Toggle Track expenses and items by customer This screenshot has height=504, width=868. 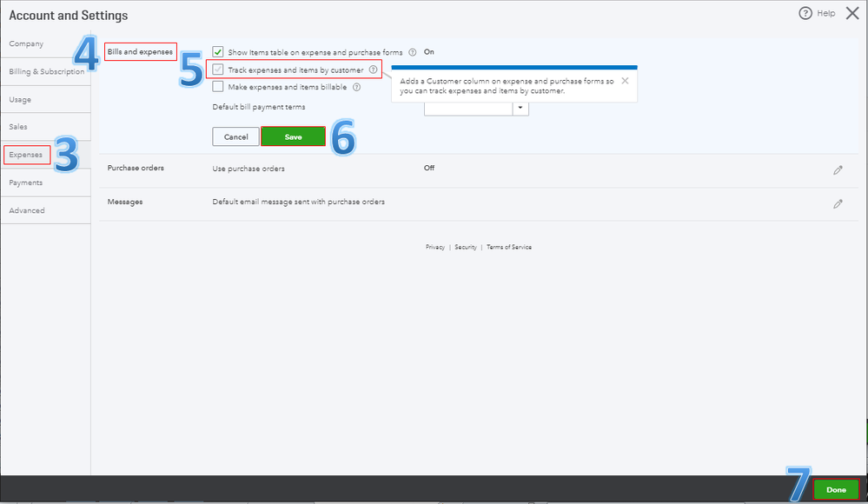(x=217, y=69)
